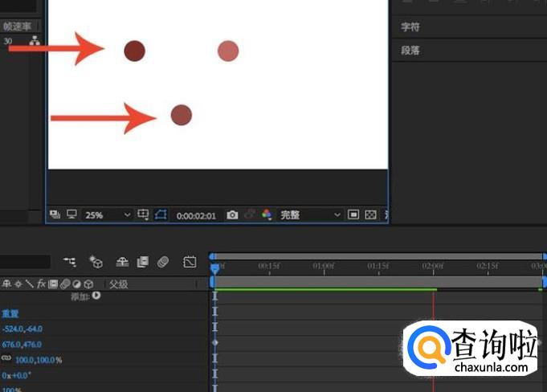Click the show snapshot icon
The width and height of the screenshot is (547, 392).
(x=249, y=214)
